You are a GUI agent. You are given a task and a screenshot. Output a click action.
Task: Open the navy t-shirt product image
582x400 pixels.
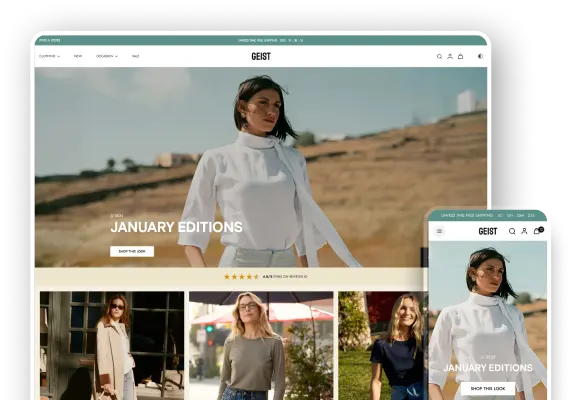383,345
